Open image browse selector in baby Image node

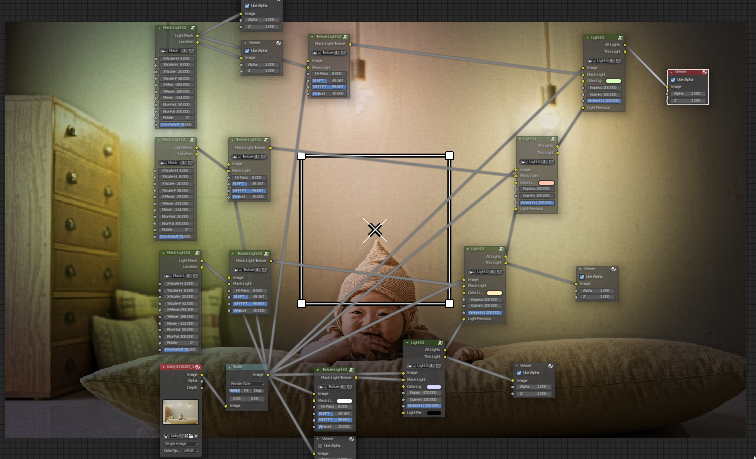[x=167, y=436]
